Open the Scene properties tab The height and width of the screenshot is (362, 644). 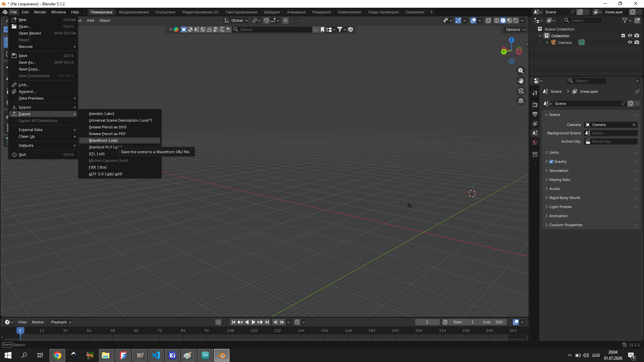click(535, 133)
